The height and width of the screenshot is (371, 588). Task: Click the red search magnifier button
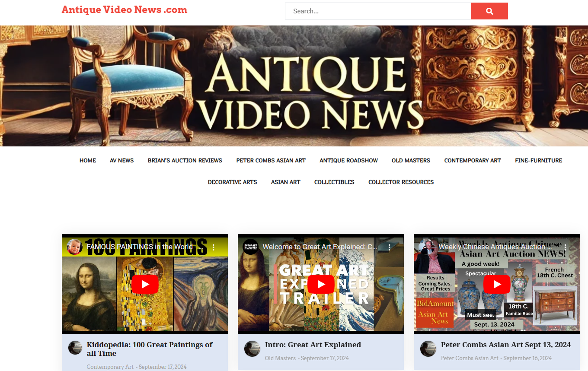489,11
